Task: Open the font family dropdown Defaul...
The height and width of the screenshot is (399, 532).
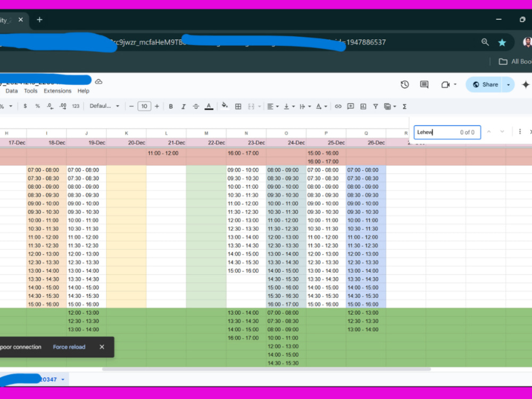Action: coord(104,106)
